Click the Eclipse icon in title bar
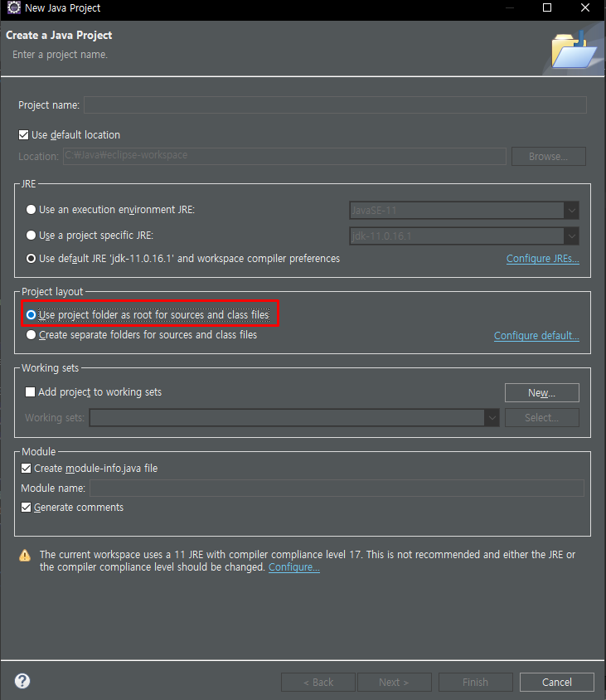Screen dimensions: 606x700 point(14,7)
